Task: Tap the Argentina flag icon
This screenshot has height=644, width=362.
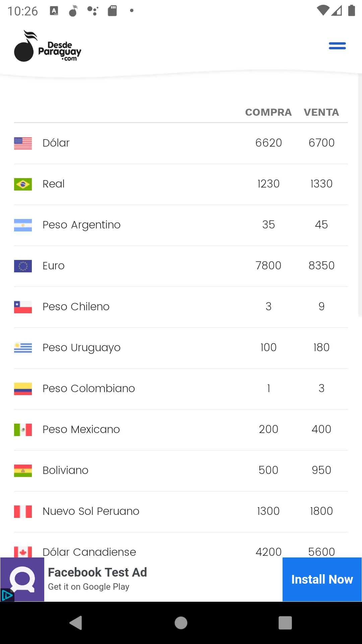Action: 23,225
